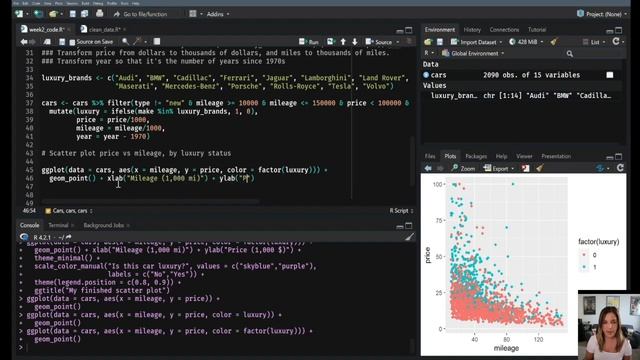
Task: Open the Viewer tab
Action: pyautogui.click(x=524, y=156)
